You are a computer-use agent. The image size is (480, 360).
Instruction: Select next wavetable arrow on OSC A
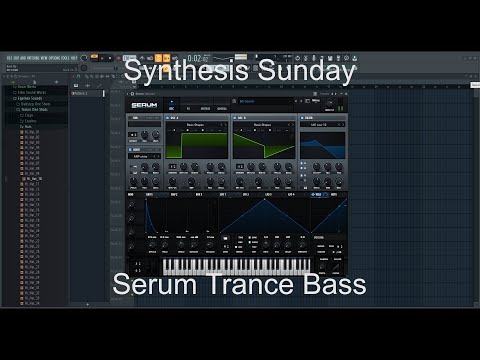(226, 125)
